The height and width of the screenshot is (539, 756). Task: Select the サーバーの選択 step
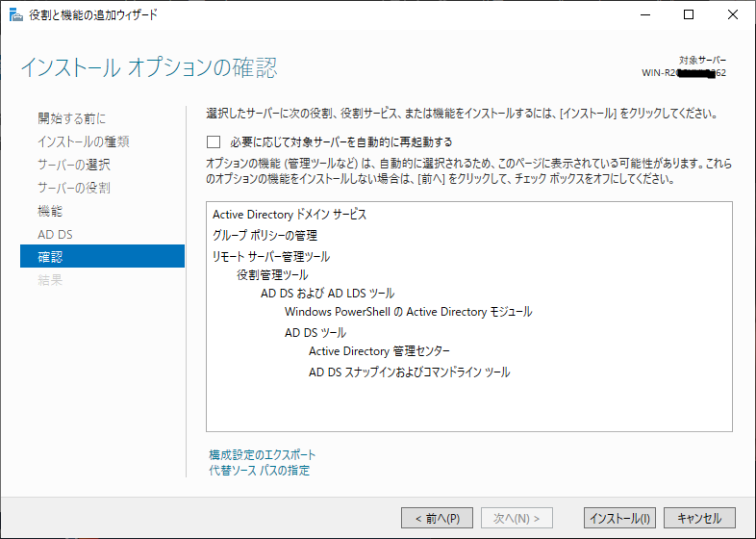coord(74,165)
